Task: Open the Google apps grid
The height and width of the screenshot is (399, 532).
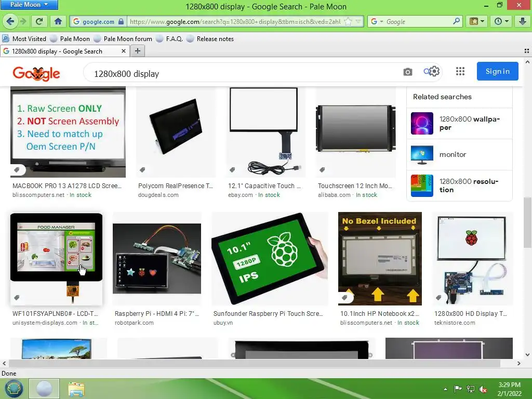Action: (x=460, y=71)
